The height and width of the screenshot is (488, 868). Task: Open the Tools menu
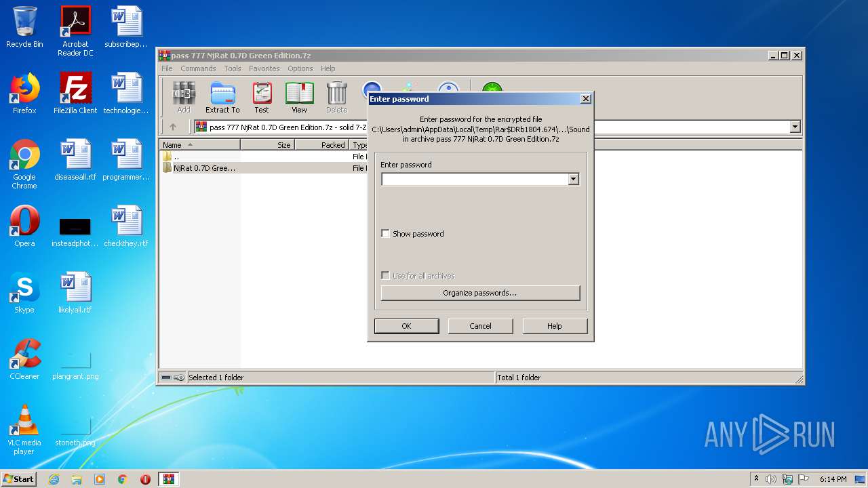click(x=233, y=68)
